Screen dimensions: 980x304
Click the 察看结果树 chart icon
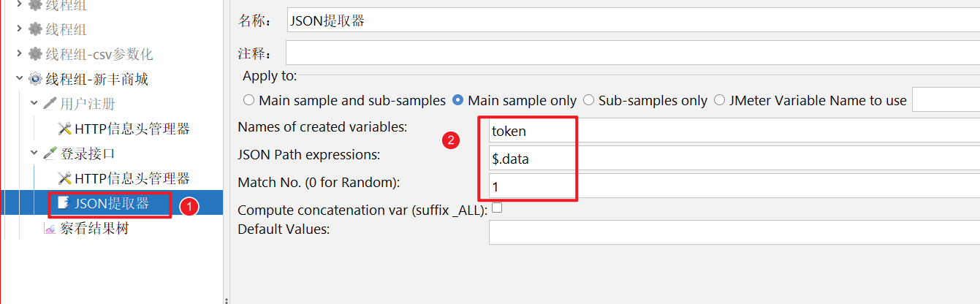pos(50,229)
